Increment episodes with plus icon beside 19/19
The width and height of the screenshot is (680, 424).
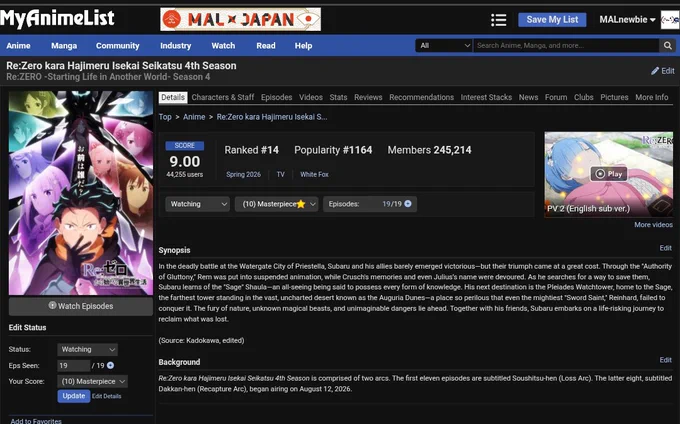click(x=408, y=204)
